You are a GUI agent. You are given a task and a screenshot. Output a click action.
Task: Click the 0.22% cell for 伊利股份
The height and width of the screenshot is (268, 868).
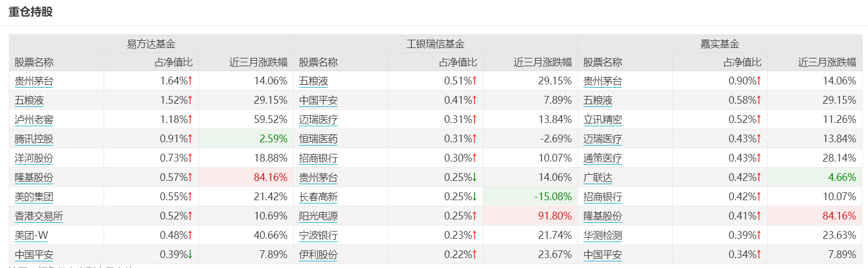[435, 254]
